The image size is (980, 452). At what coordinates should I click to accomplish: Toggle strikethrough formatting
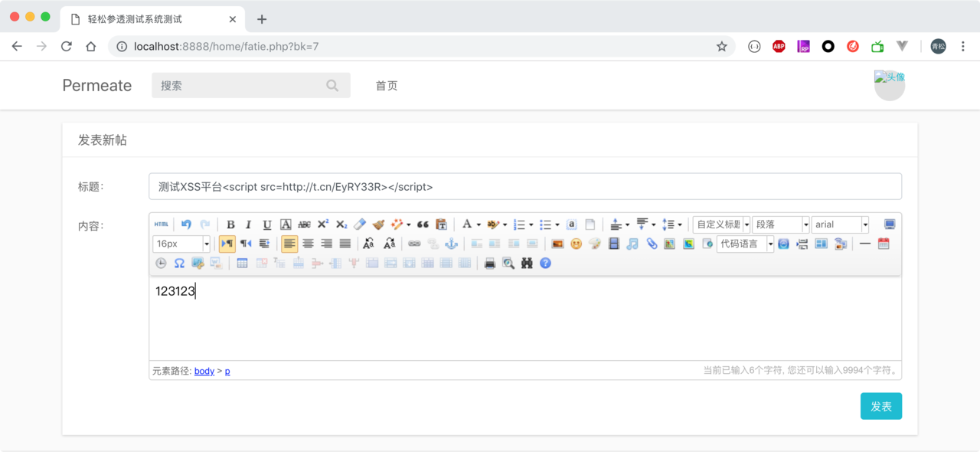click(x=304, y=224)
